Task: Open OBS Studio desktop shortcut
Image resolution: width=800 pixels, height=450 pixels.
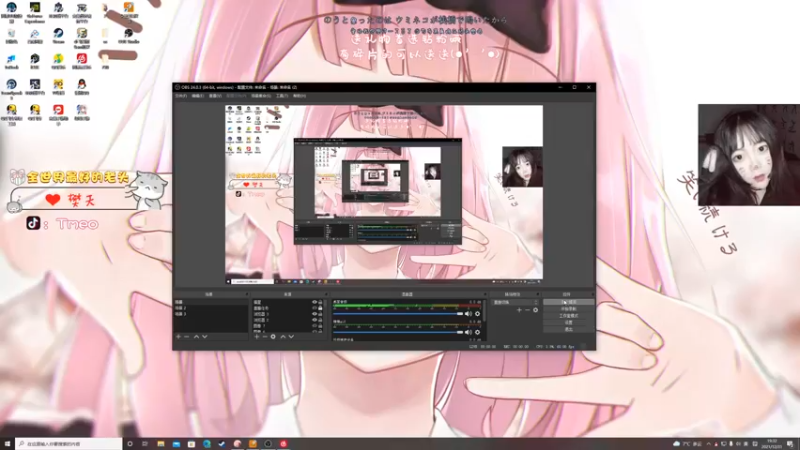Action: [x=129, y=36]
